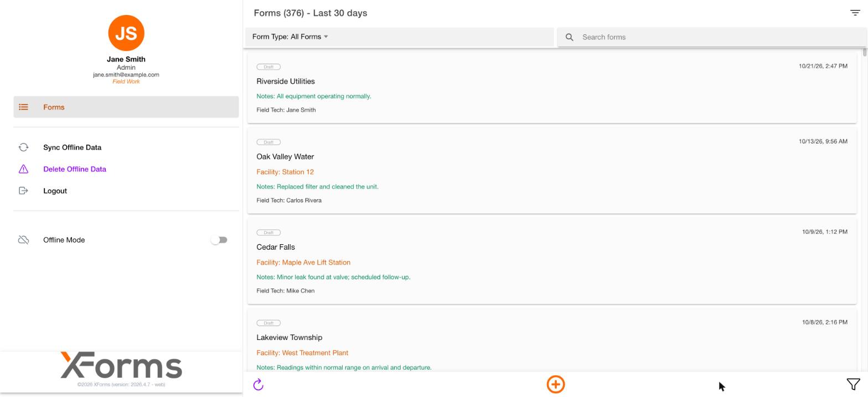Click Field Tech: Jane Smith

click(x=286, y=110)
